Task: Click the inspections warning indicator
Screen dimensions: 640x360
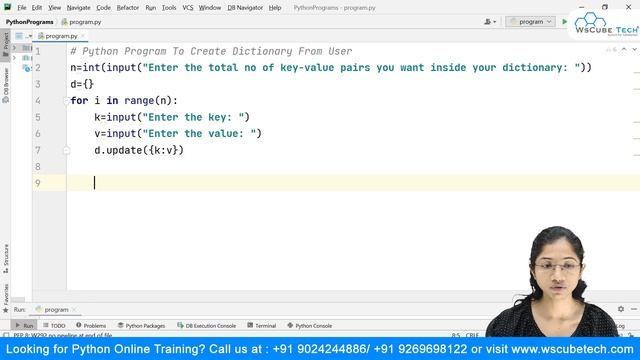Action: coord(611,49)
